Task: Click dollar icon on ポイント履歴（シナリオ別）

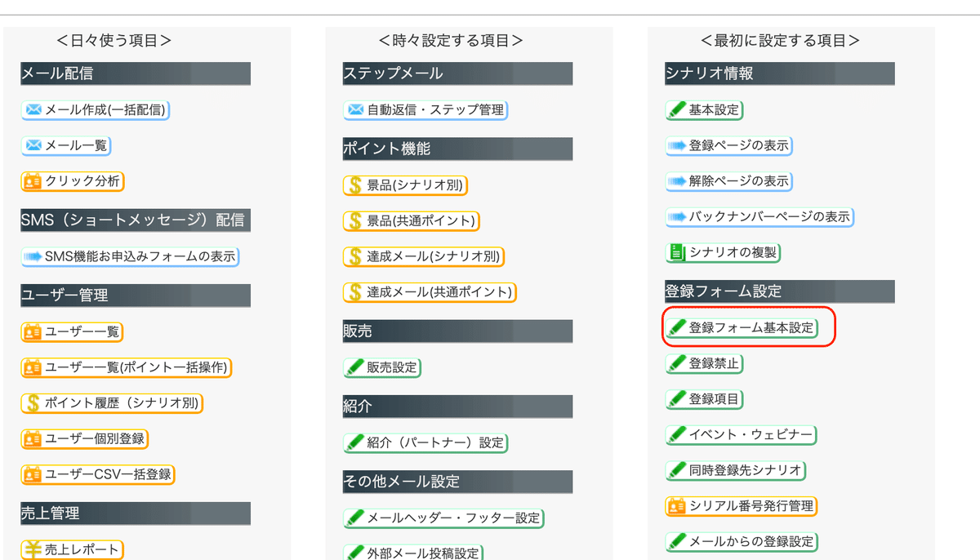Action: point(33,402)
